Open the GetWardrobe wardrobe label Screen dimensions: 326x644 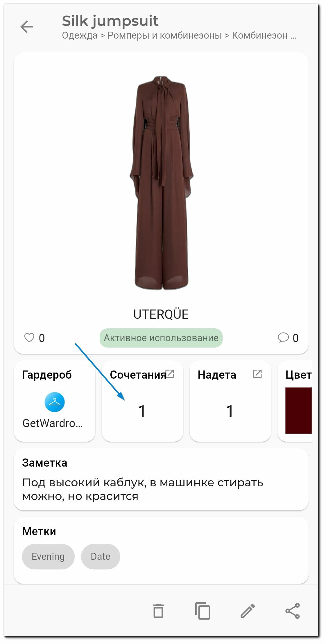coord(53,423)
